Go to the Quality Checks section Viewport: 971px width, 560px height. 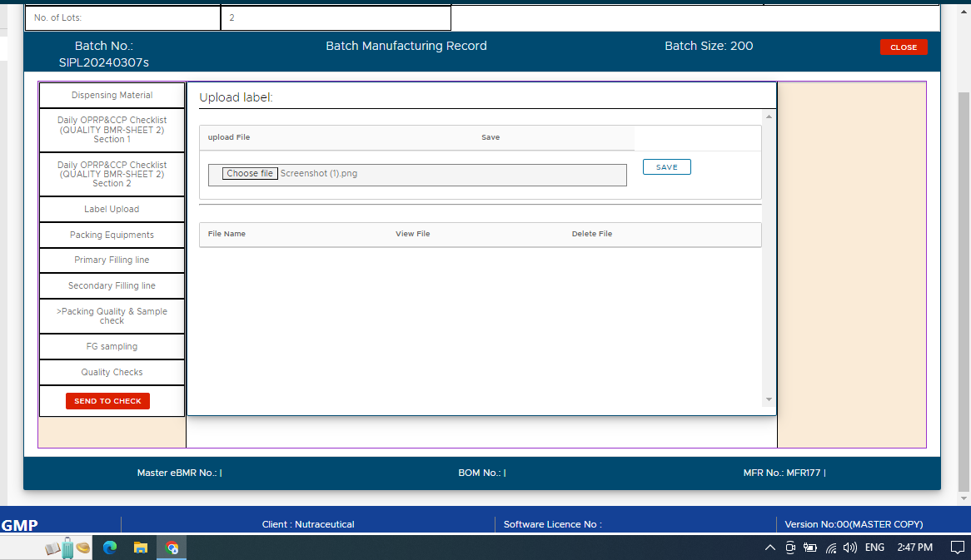(112, 372)
